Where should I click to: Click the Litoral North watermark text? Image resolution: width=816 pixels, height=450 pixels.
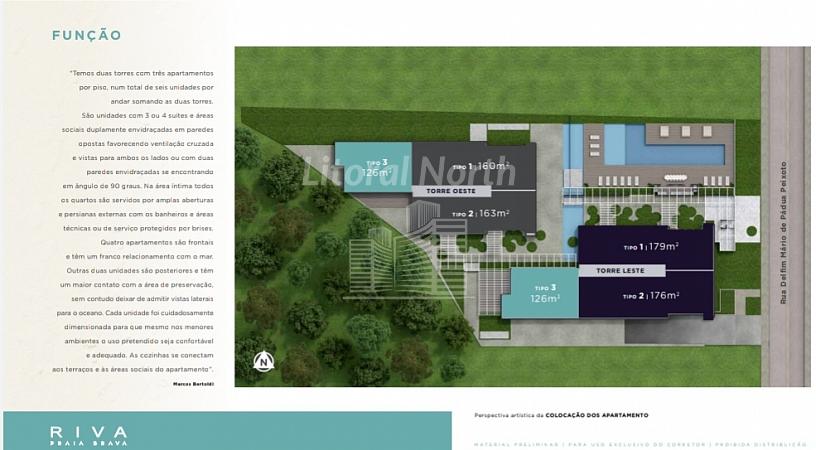pyautogui.click(x=410, y=172)
